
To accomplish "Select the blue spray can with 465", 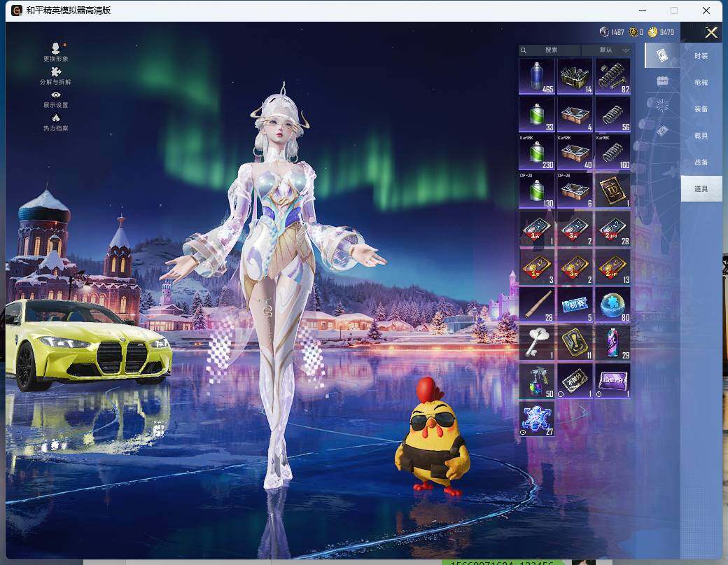I will (x=537, y=76).
